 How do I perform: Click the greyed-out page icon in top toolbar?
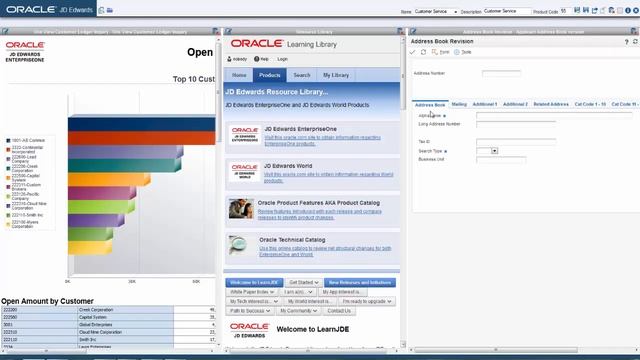[603, 11]
